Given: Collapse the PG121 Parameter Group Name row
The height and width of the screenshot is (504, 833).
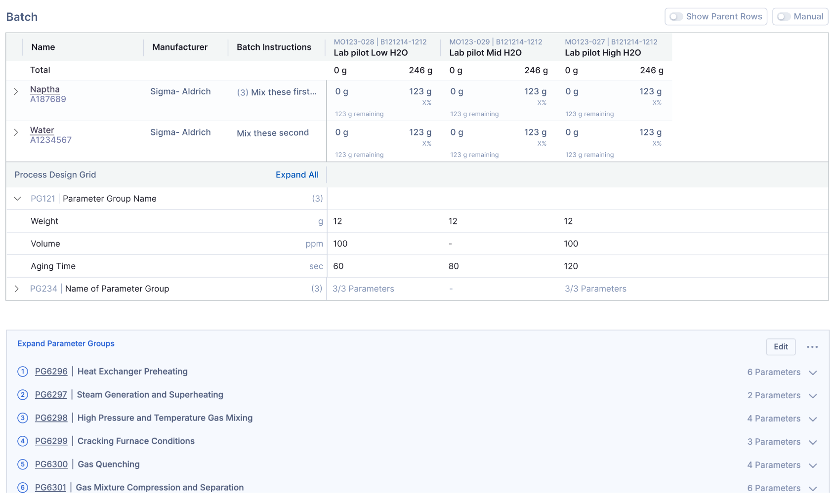Looking at the screenshot, I should (x=17, y=199).
